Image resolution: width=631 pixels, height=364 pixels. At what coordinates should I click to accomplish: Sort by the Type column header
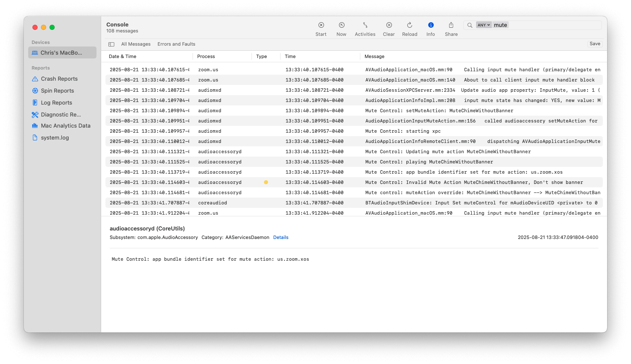[x=262, y=56]
